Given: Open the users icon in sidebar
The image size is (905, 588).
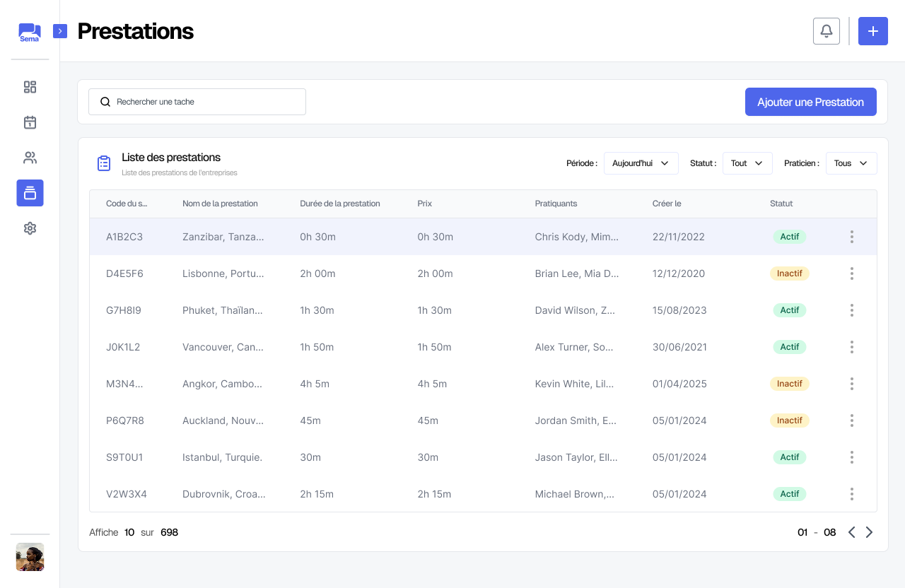Looking at the screenshot, I should pos(30,158).
